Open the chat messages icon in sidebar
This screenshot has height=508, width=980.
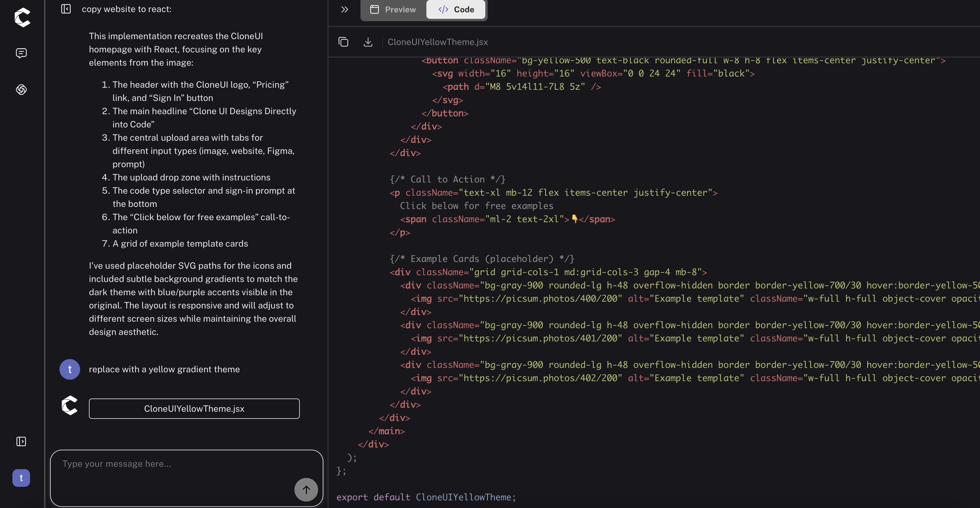[x=21, y=53]
